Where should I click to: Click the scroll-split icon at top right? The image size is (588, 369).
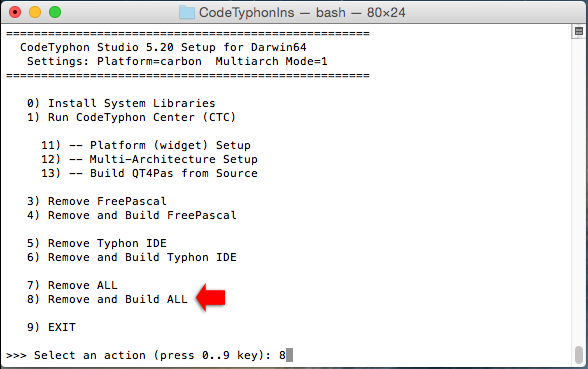tap(579, 31)
